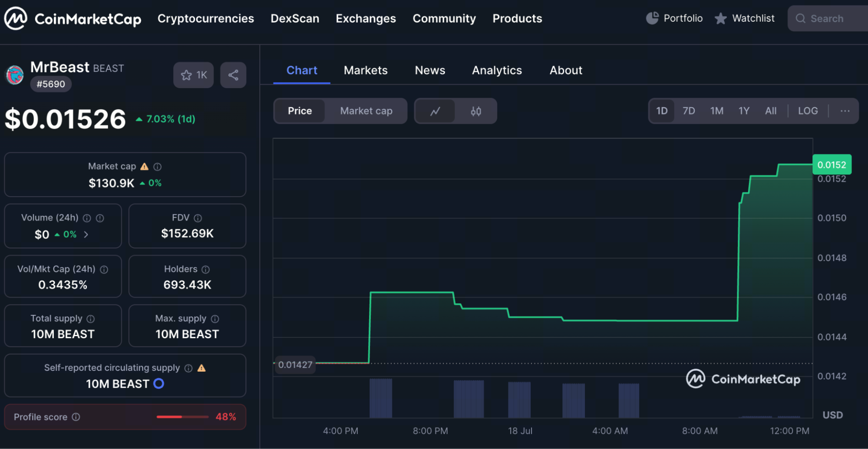Click the circulating supply warning triangle

[201, 368]
